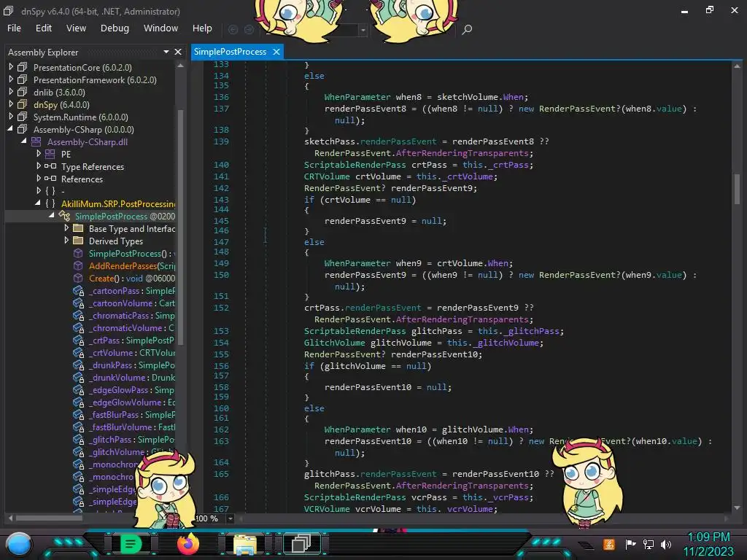Select the _drunkPass field

pyautogui.click(x=131, y=365)
